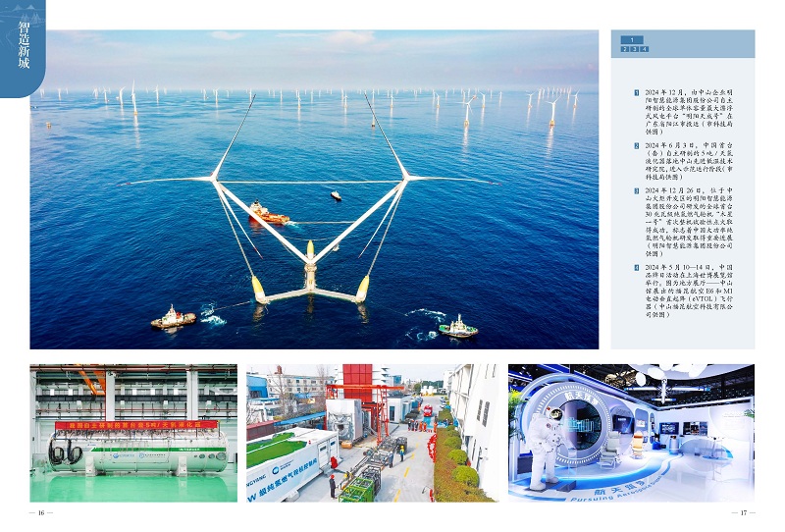This screenshot has width=785, height=532.
Task: Select box 1 in the photo layout key
Action: [x=634, y=39]
